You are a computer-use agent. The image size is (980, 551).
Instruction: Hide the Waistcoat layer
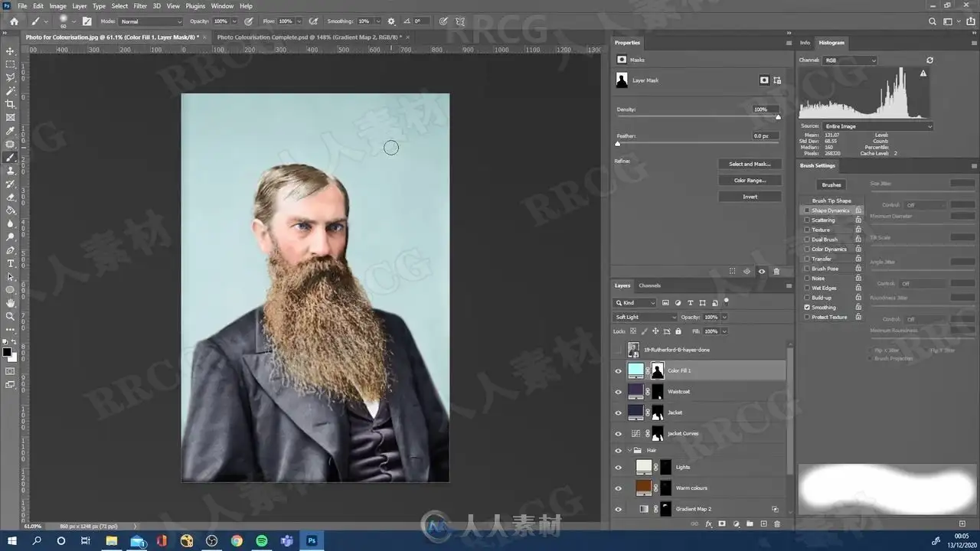619,392
